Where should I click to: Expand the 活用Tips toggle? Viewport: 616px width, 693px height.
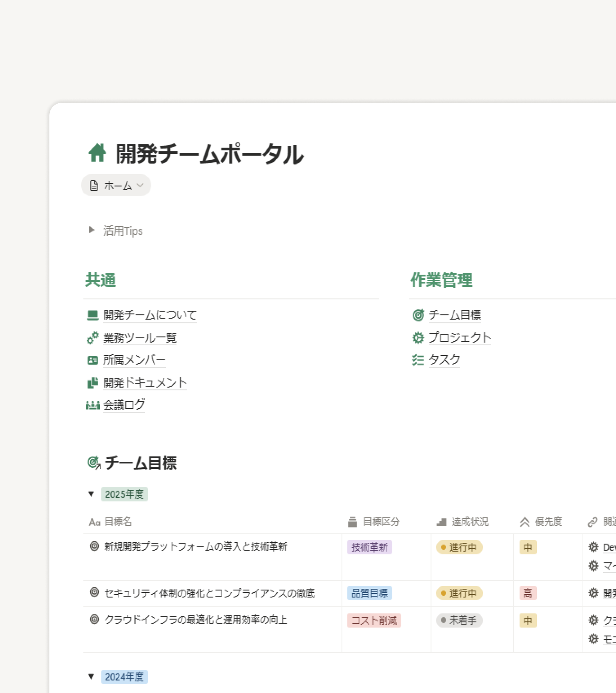tap(91, 230)
